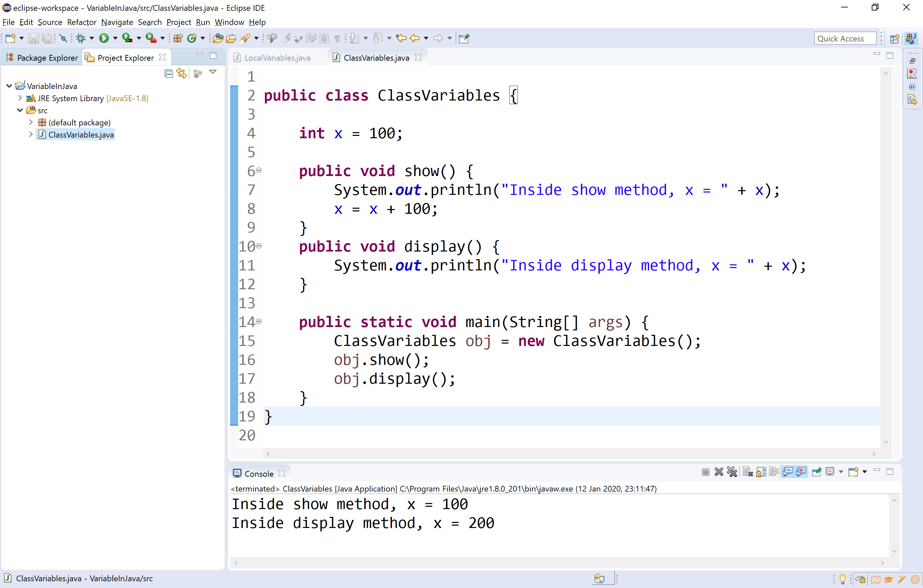Image resolution: width=923 pixels, height=588 pixels.
Task: Save all open editors
Action: pos(47,38)
